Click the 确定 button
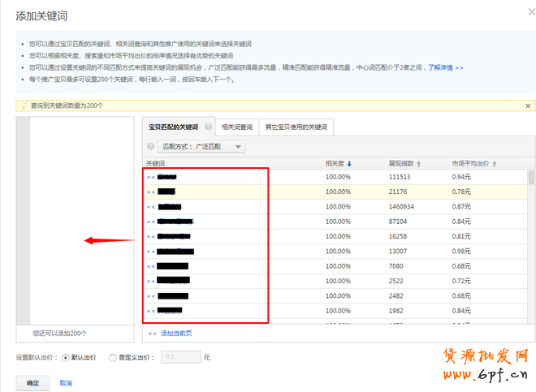536x392 pixels. point(32,382)
